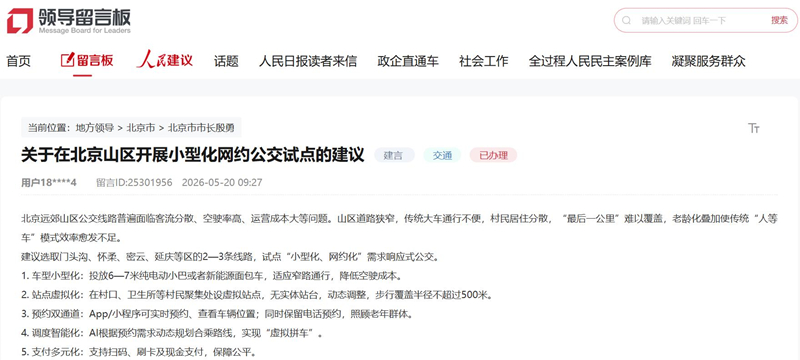Viewport: 800px width, 360px height.
Task: Click the 留言ID:25301956 text
Action: click(x=134, y=183)
